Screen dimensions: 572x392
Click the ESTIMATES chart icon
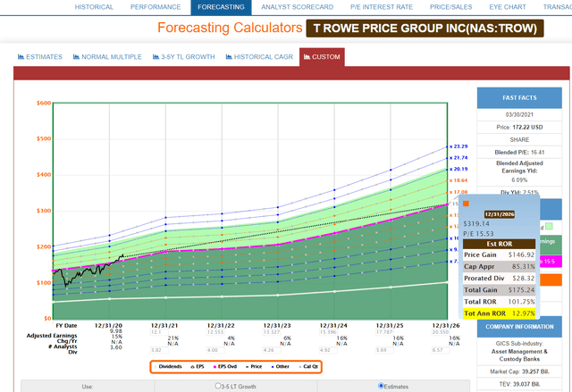tap(21, 57)
